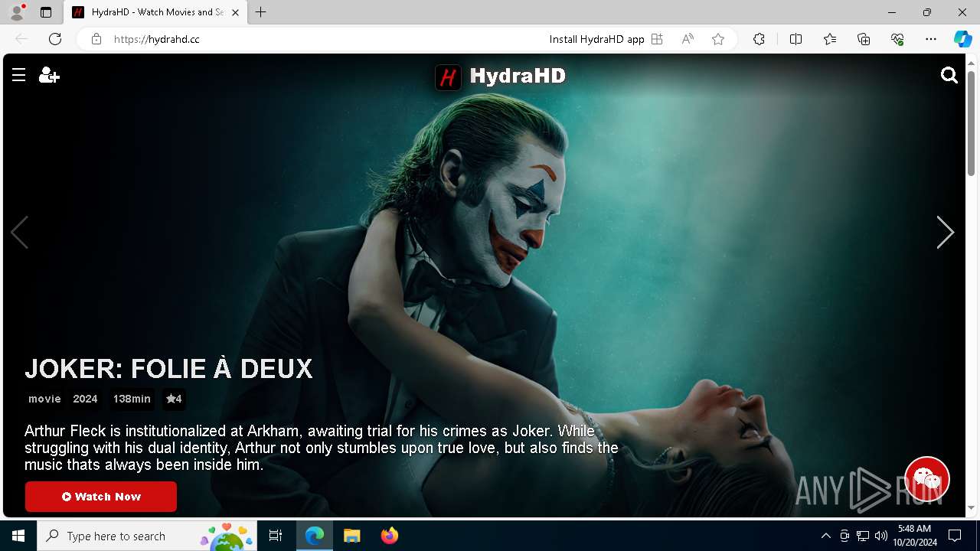This screenshot has width=980, height=551.
Task: Click the star rating 4 badge
Action: pyautogui.click(x=174, y=399)
